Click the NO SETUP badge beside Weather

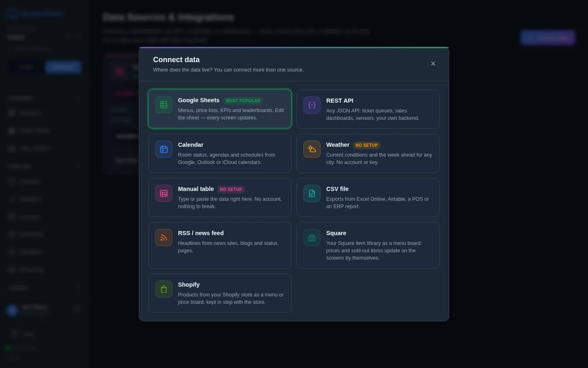pyautogui.click(x=367, y=145)
